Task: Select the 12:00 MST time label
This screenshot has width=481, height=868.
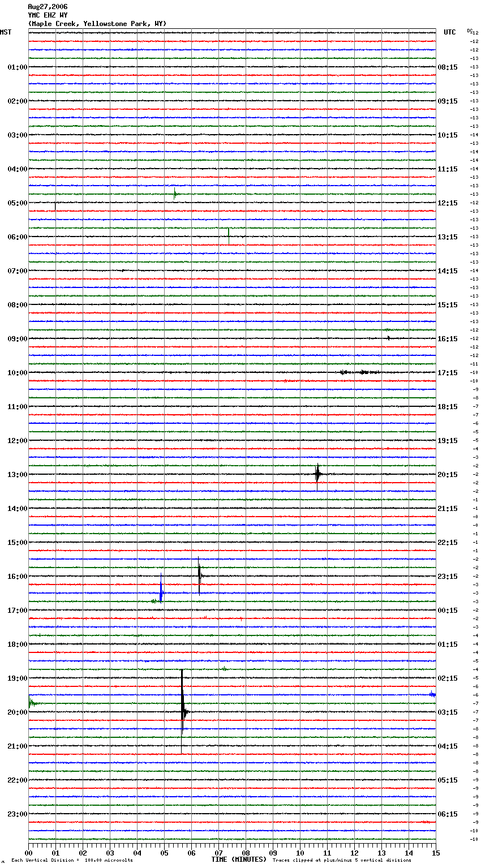Action: pyautogui.click(x=17, y=441)
